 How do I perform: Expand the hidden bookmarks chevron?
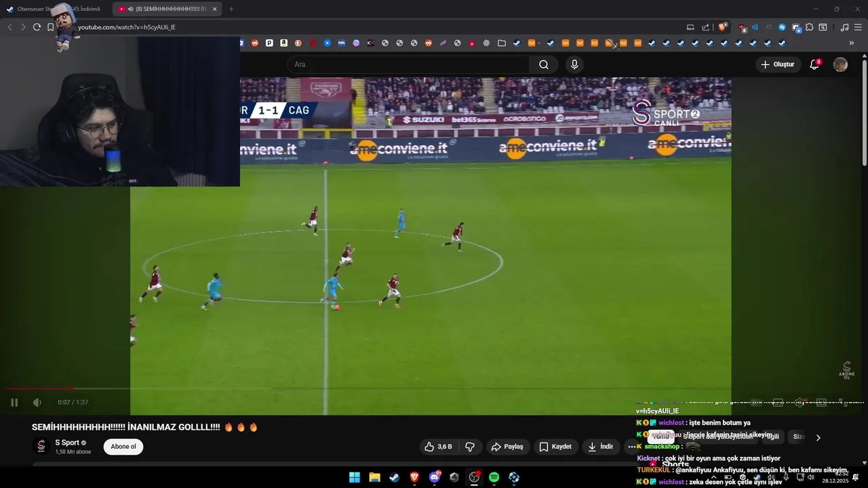851,43
